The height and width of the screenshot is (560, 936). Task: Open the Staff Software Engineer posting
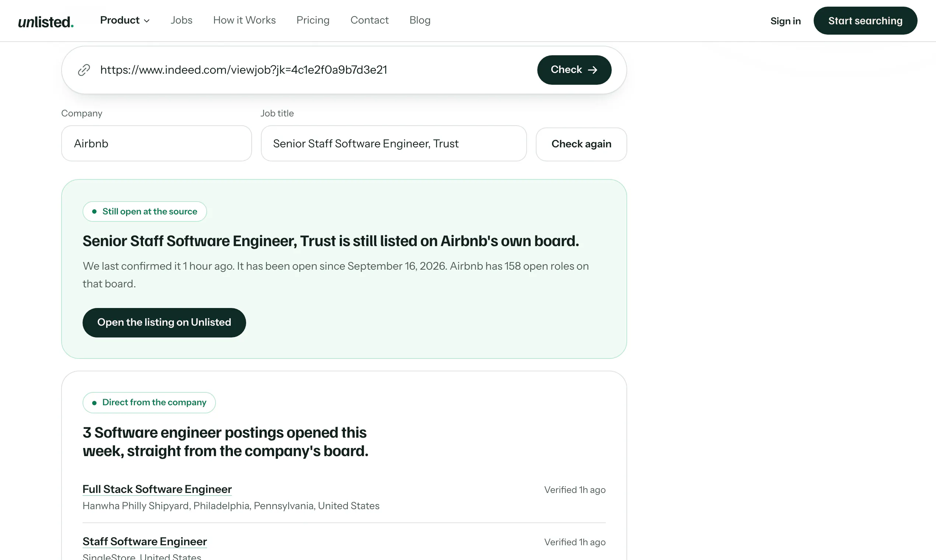[x=144, y=542]
